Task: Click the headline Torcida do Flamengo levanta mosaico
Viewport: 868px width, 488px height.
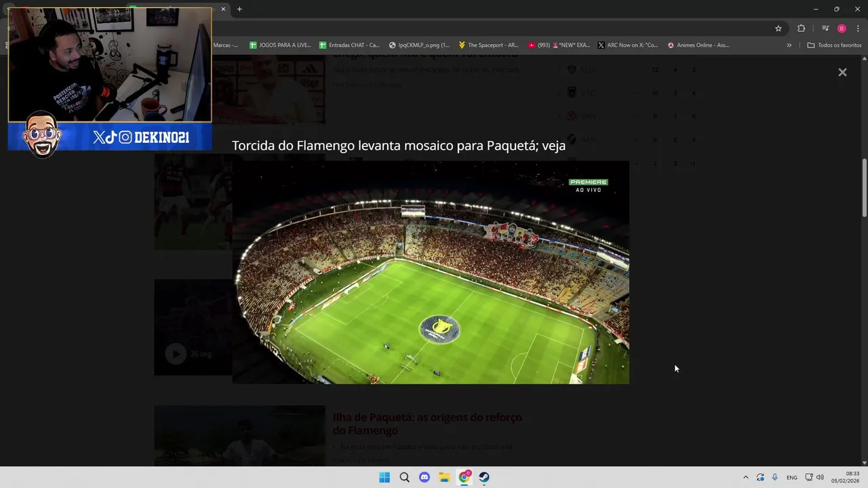Action: tap(399, 146)
